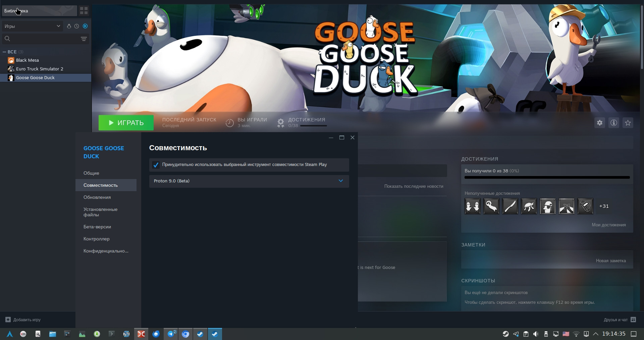Click the helmeted goose achievement thumbnail
This screenshot has width=644, height=340.
click(x=548, y=206)
